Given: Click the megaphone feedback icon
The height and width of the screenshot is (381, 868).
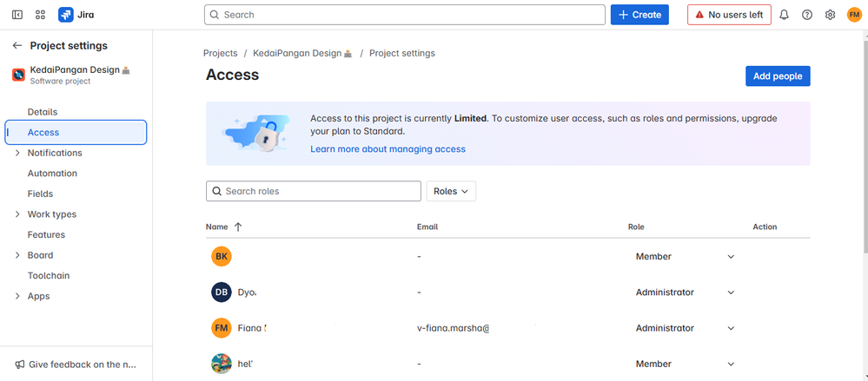Looking at the screenshot, I should point(20,365).
